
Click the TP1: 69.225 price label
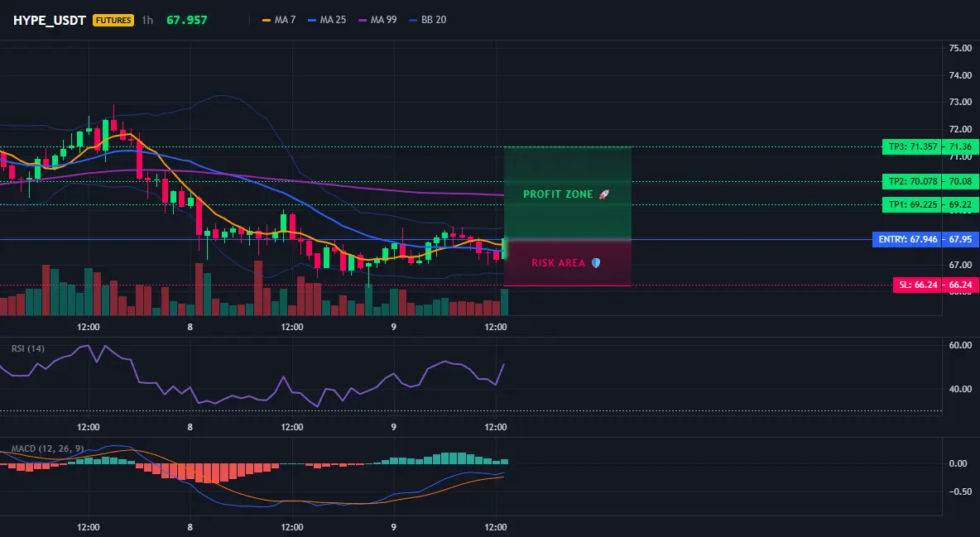(x=913, y=204)
